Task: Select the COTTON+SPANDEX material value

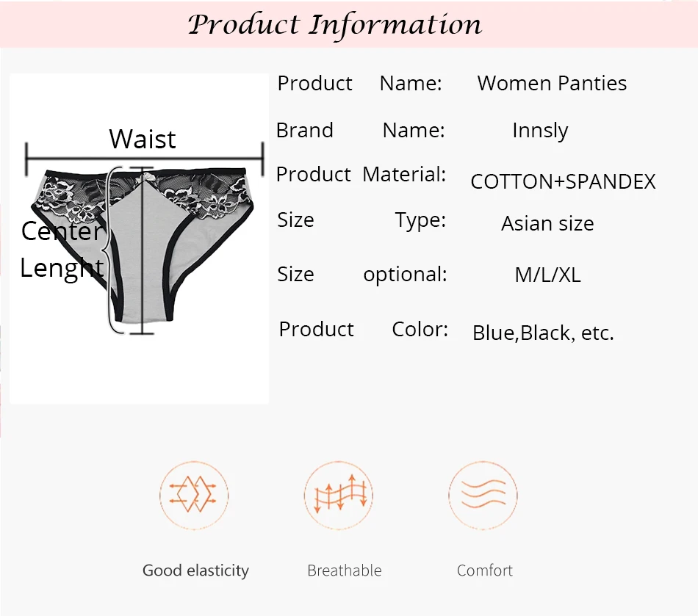Action: (563, 181)
